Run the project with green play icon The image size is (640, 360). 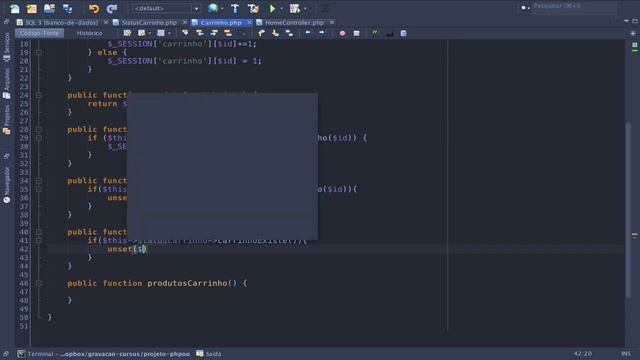(x=272, y=8)
